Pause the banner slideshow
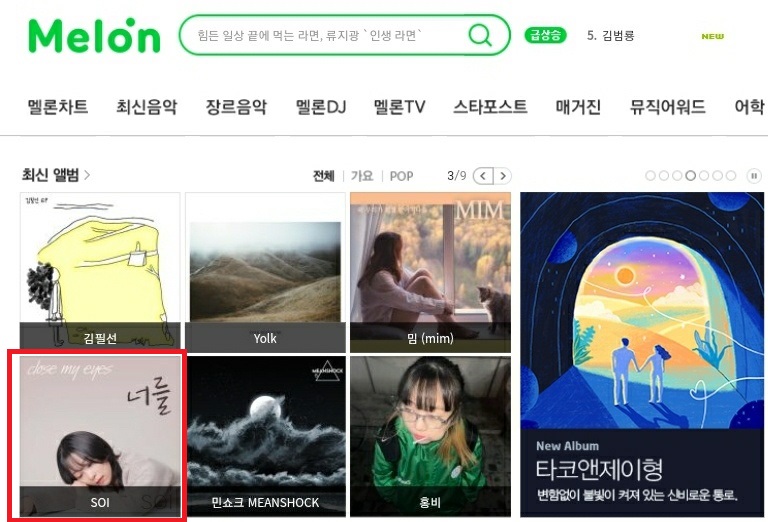 point(754,176)
